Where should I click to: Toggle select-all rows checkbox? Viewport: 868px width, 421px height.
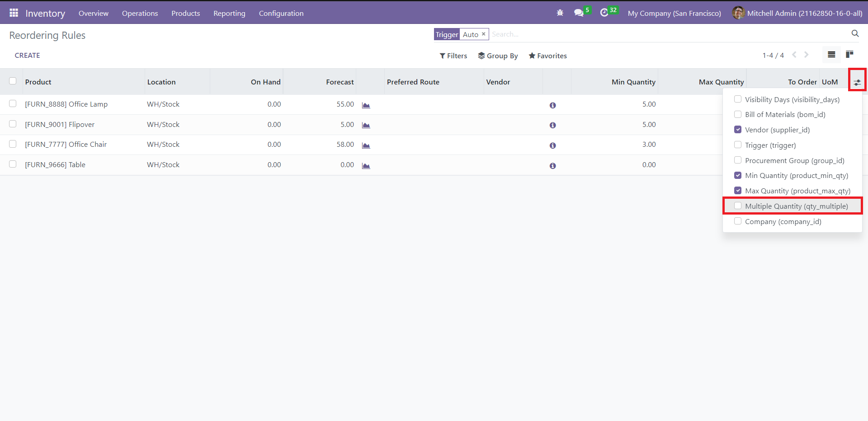click(x=13, y=81)
